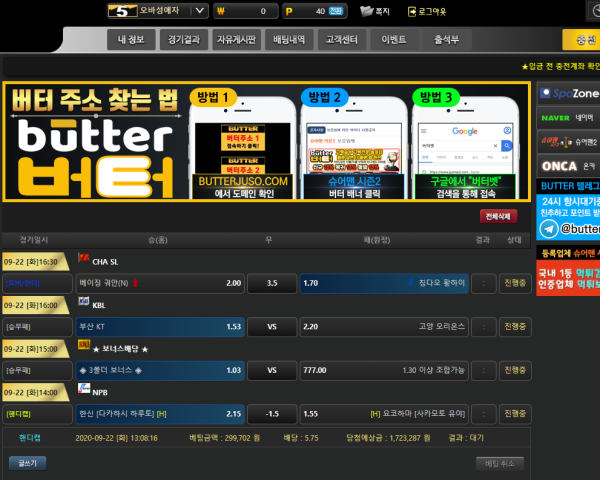Viewport: 600px width, 480px height.
Task: Select the 고객센터 menu tab
Action: coord(342,40)
